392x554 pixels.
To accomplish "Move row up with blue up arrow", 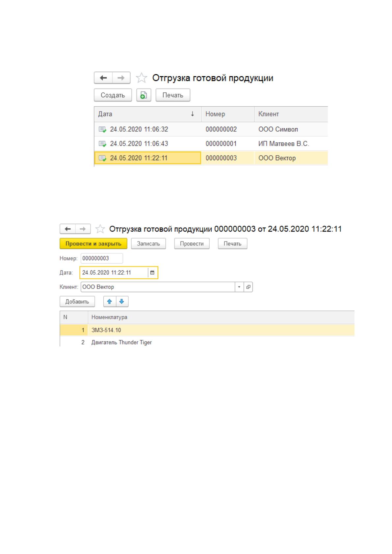I will click(110, 301).
